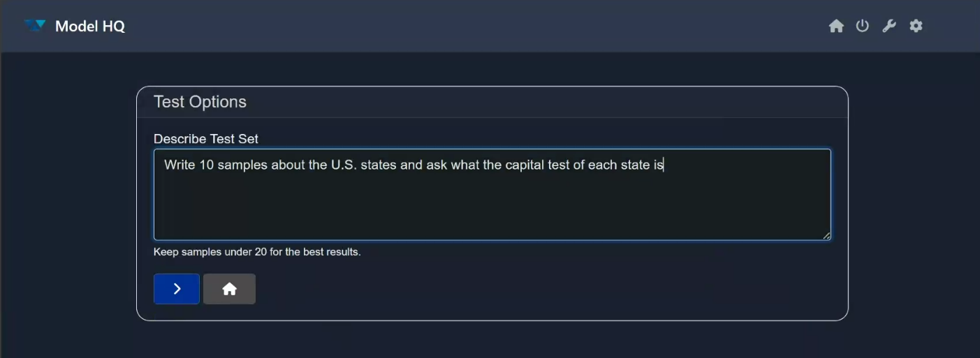
Task: Open settings with the gear icon
Action: coord(916,27)
